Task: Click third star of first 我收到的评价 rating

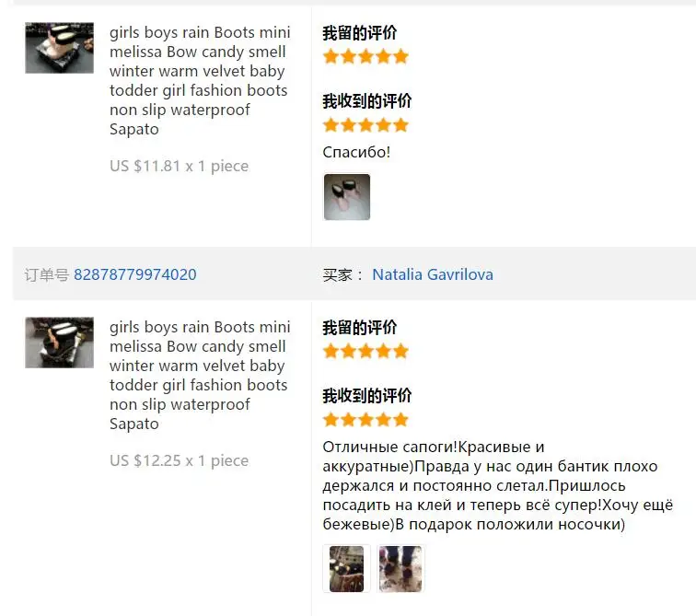Action: [365, 125]
